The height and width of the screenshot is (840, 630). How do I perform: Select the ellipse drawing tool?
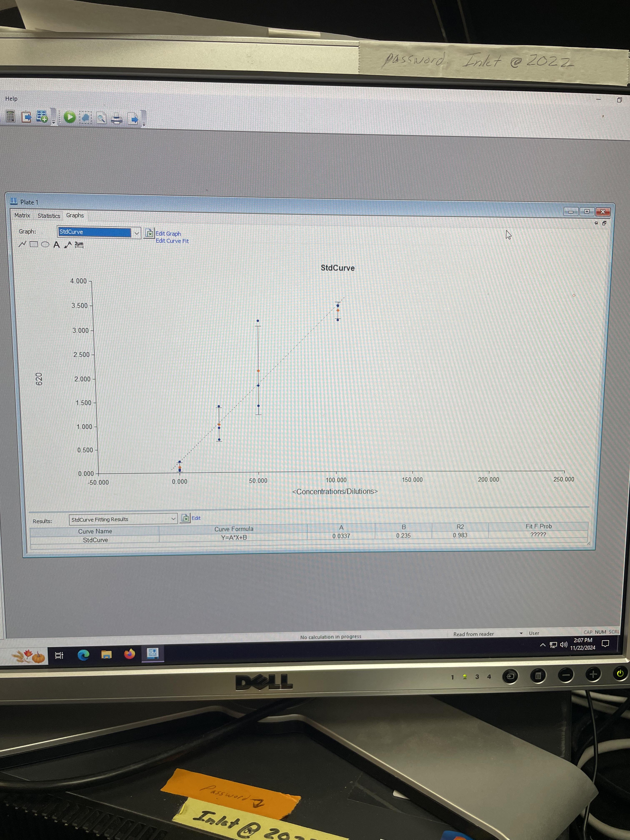[45, 244]
